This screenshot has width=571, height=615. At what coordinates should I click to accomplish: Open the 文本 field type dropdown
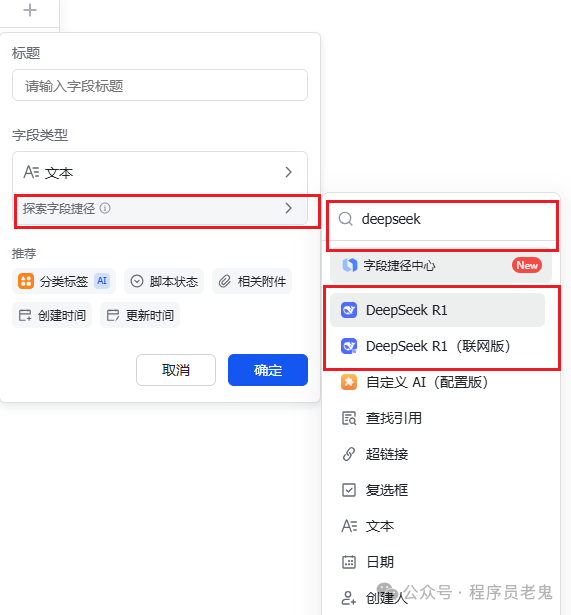[x=160, y=172]
